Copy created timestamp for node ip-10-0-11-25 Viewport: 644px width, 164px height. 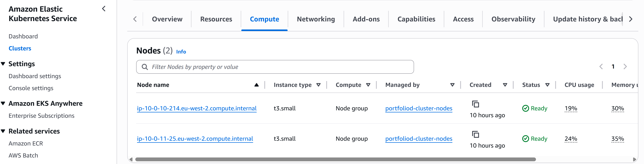(x=475, y=134)
